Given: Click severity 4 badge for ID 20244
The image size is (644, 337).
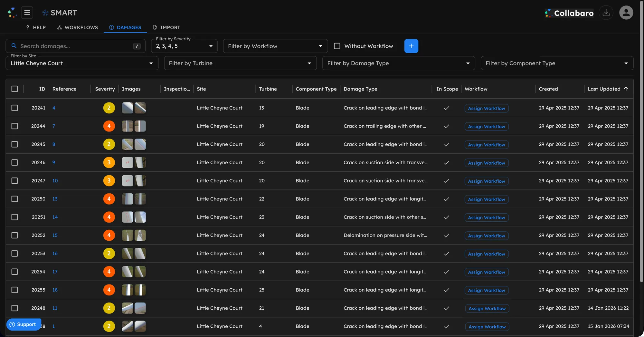Looking at the screenshot, I should click(109, 126).
